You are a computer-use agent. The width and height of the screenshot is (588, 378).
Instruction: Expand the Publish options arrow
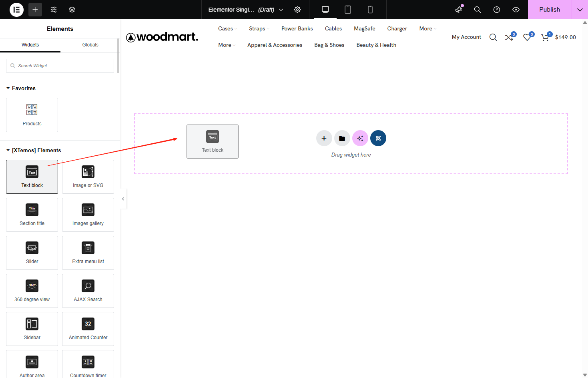[x=579, y=9]
